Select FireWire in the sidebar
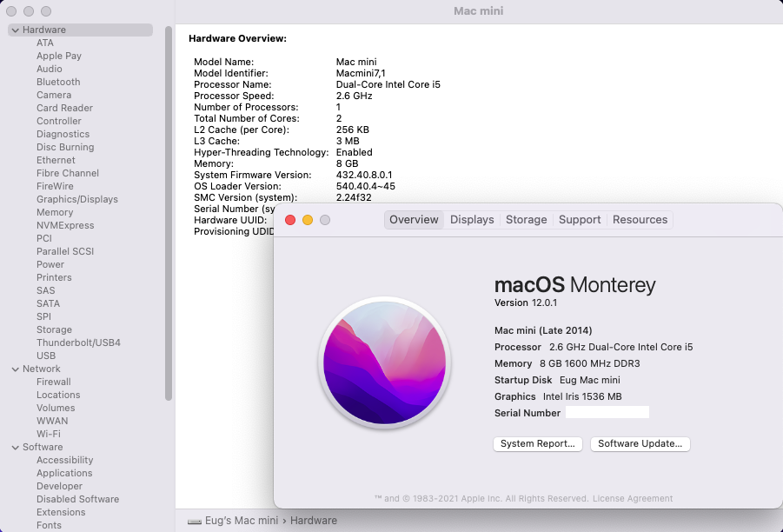Screen dimensions: 783x532 click(55, 186)
